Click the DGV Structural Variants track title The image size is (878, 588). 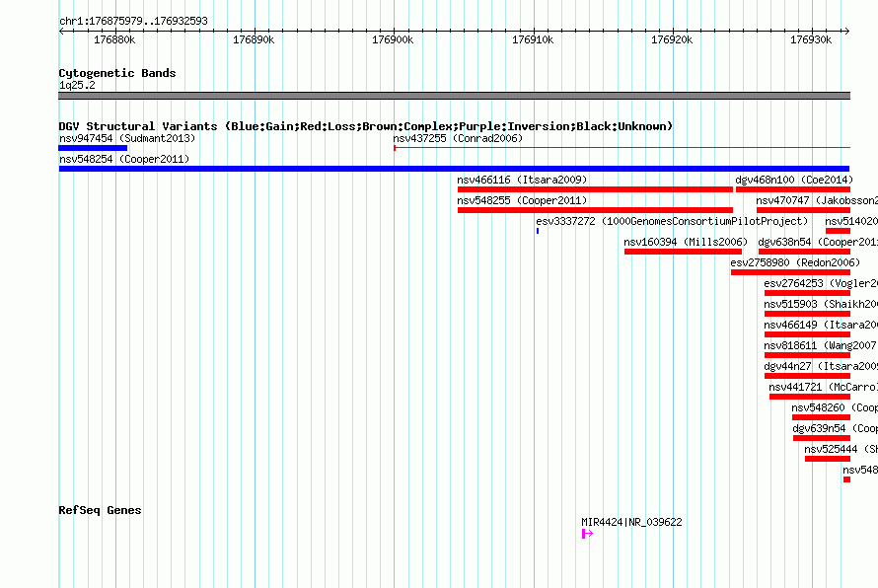tap(365, 126)
